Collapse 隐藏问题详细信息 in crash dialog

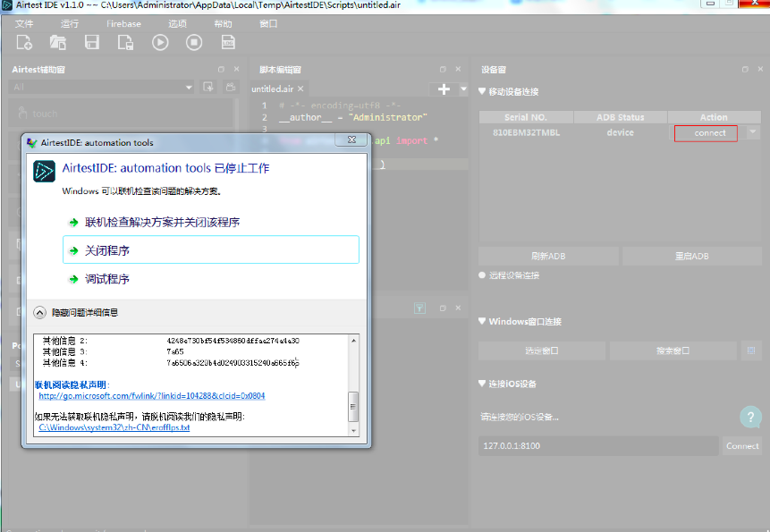point(39,313)
